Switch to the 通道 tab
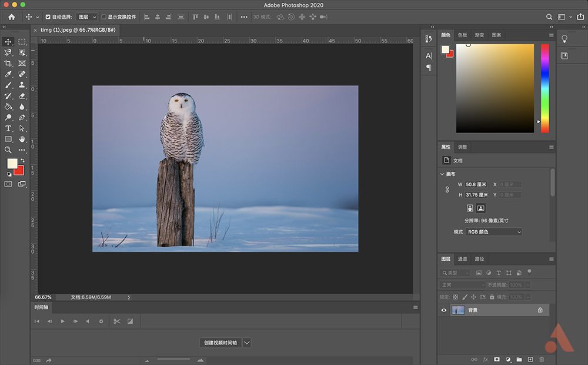Viewport: 588px width, 365px height. 463,259
